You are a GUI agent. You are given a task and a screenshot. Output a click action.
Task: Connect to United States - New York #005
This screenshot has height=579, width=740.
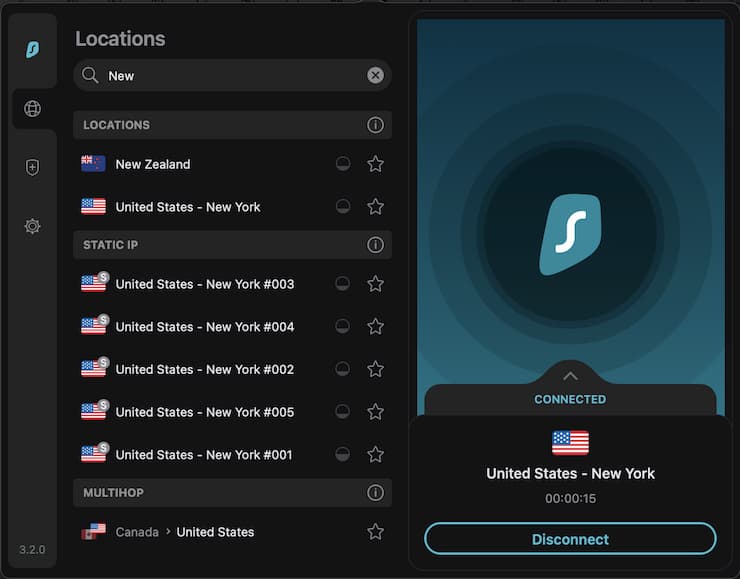click(232, 412)
